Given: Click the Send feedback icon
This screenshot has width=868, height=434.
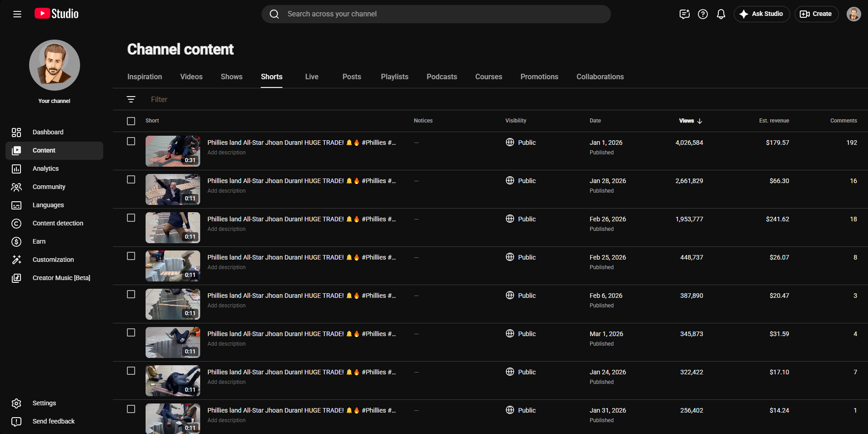Looking at the screenshot, I should click(16, 421).
